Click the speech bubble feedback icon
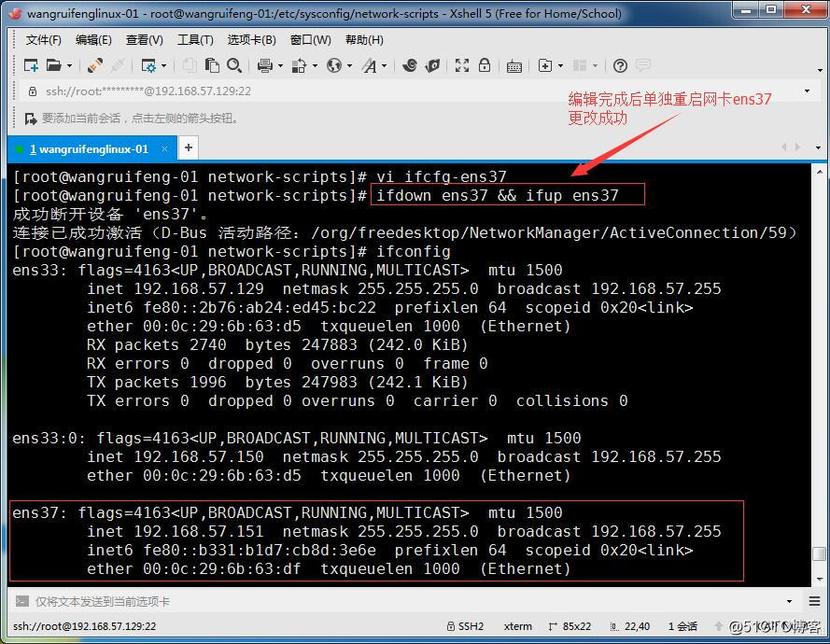 point(643,65)
